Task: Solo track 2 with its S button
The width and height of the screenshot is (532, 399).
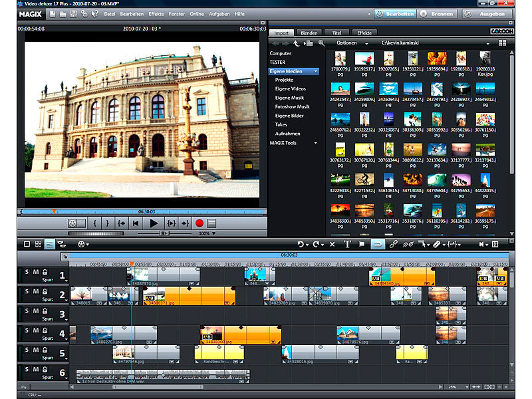Action: coord(27,291)
